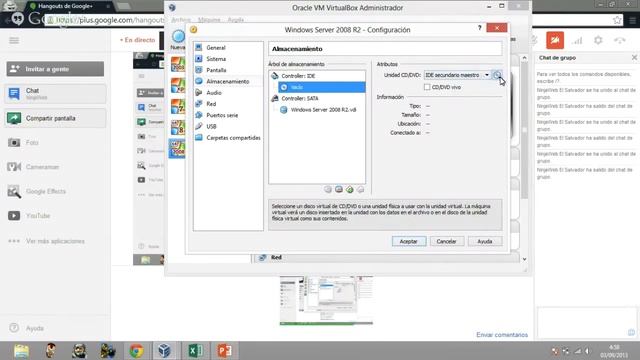Screen dimensions: 640x360
Task: Click the VirtualBox window scrollbar
Action: point(524,131)
